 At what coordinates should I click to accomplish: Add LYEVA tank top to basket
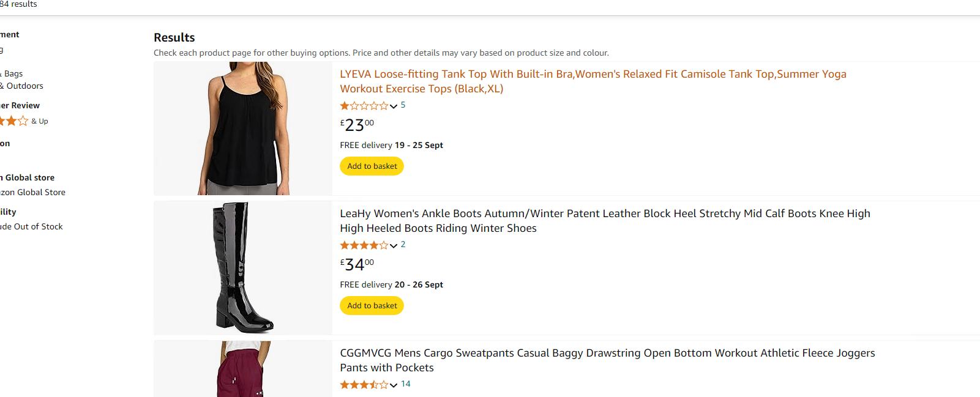tap(372, 166)
